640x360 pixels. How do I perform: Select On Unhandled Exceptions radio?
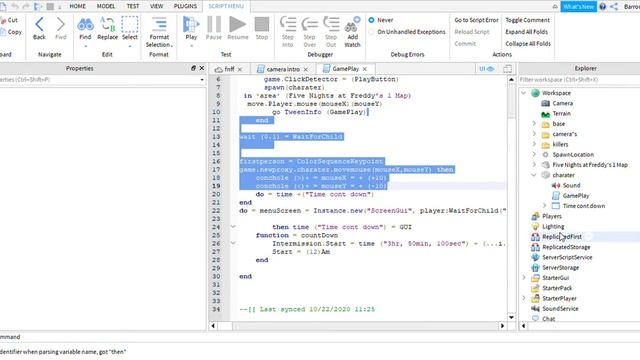point(371,32)
